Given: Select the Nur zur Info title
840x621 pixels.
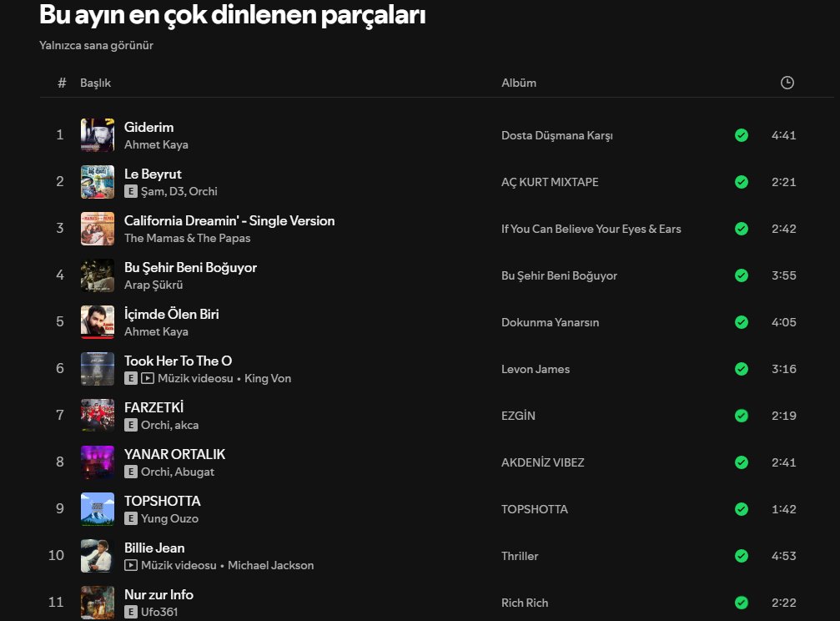Looking at the screenshot, I should click(x=158, y=594).
